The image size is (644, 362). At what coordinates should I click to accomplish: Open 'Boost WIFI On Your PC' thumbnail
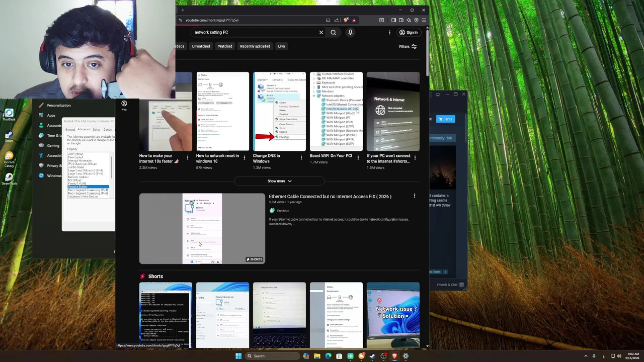(336, 112)
